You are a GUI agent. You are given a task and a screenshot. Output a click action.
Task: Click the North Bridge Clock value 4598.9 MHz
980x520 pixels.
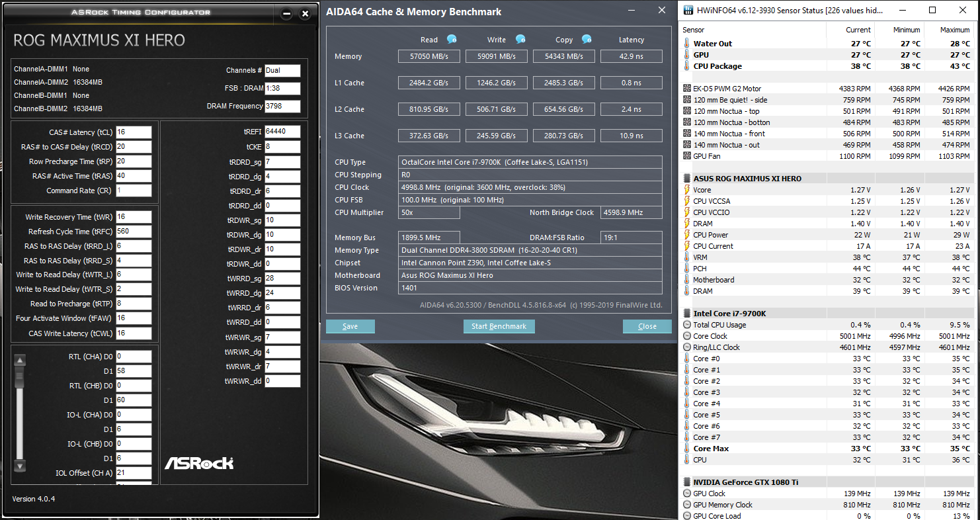click(x=631, y=212)
